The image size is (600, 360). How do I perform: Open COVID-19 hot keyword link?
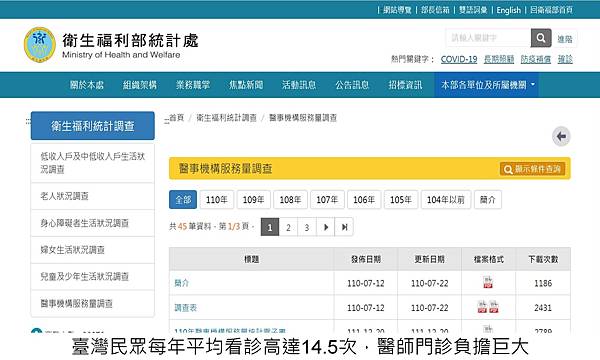click(x=459, y=59)
